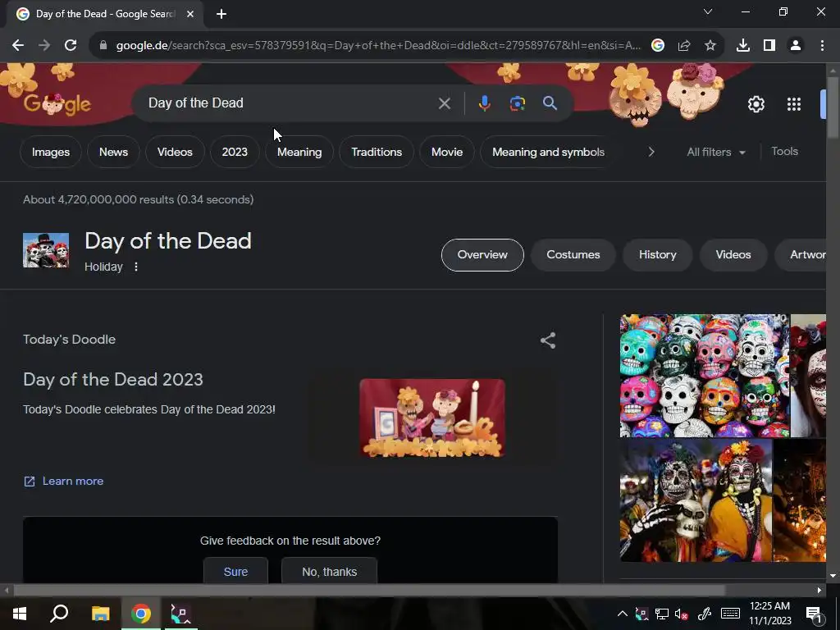Open the colorful sugar skulls image
Viewport: 840px width, 630px height.
(x=705, y=376)
